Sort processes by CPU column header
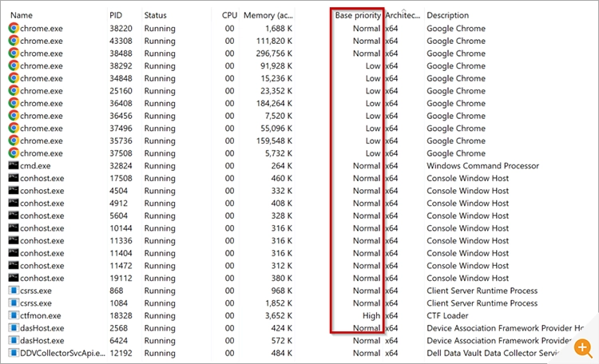 [229, 15]
